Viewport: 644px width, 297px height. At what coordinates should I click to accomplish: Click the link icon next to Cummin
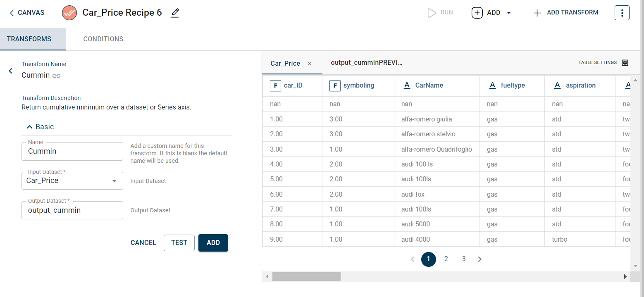click(57, 76)
